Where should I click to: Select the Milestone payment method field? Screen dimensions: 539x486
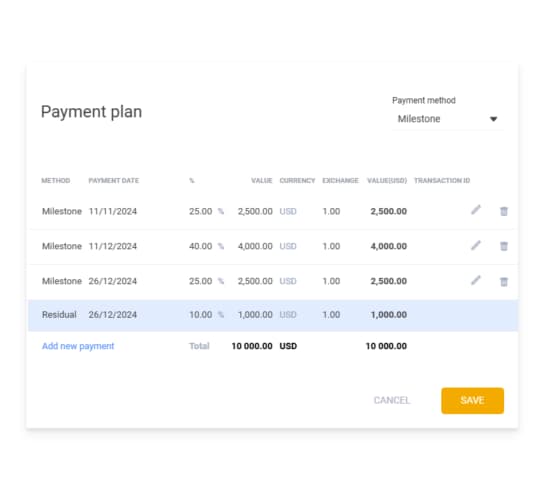coord(448,119)
